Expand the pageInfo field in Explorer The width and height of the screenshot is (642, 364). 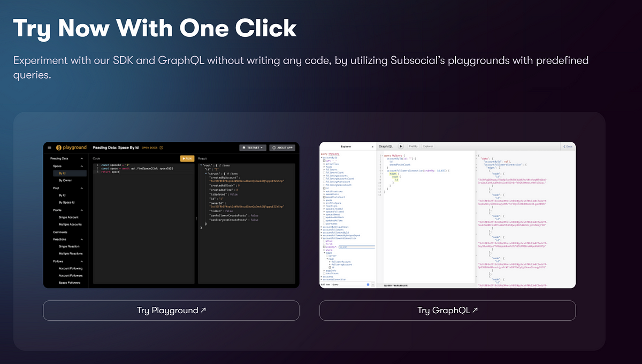pos(324,270)
